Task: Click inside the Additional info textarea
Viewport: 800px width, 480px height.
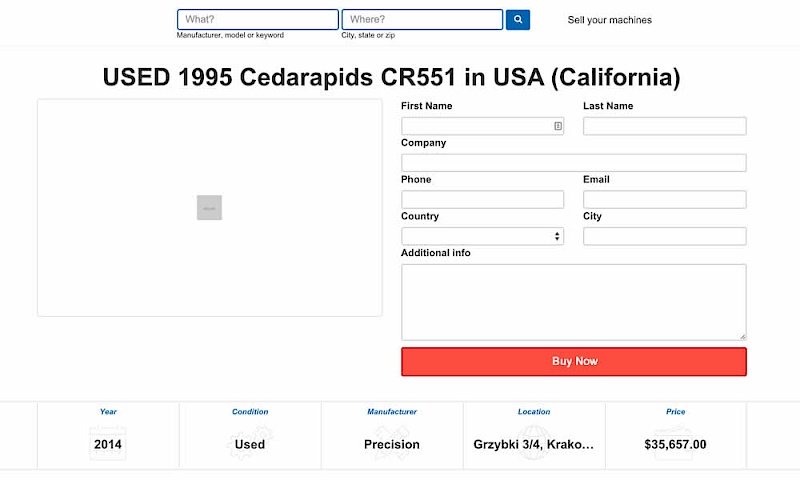Action: click(573, 301)
